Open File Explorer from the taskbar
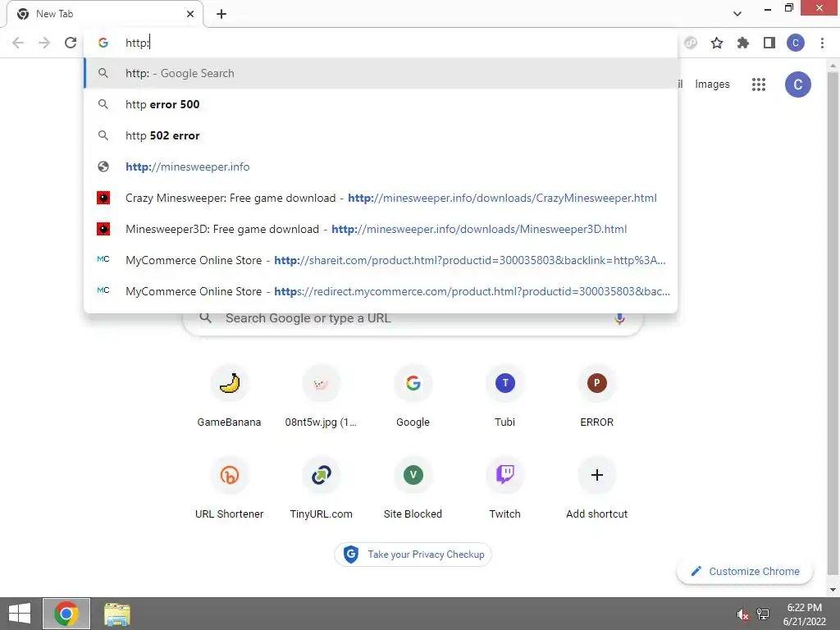The height and width of the screenshot is (630, 840). [x=116, y=614]
